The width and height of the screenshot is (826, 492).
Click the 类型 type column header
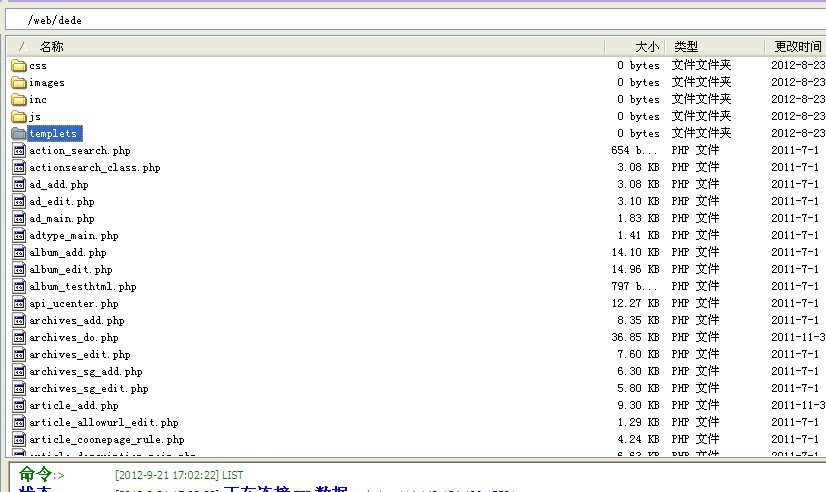click(x=686, y=47)
